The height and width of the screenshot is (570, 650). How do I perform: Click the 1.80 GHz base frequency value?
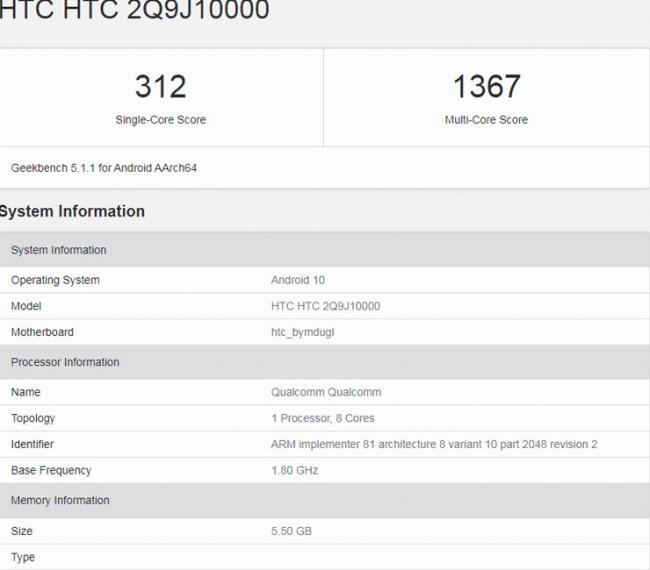pos(294,470)
